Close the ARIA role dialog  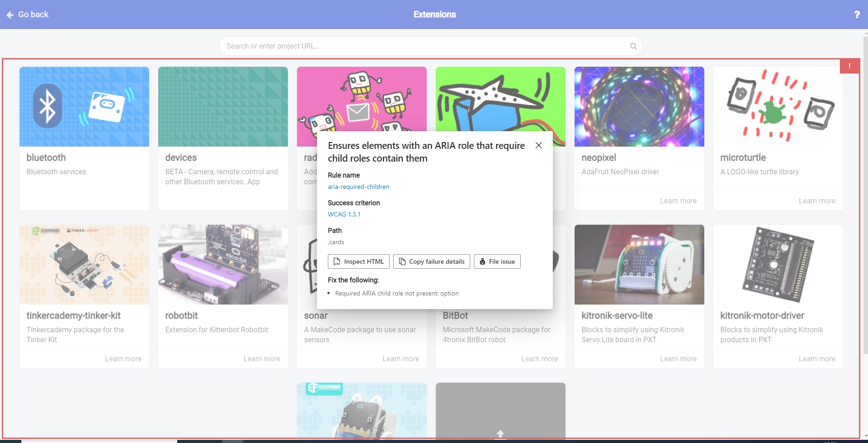538,145
